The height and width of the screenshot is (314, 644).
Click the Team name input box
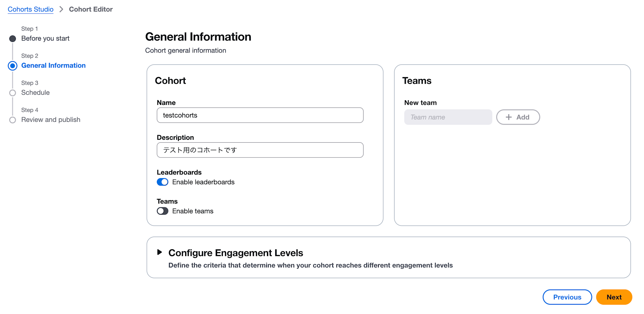pyautogui.click(x=448, y=117)
